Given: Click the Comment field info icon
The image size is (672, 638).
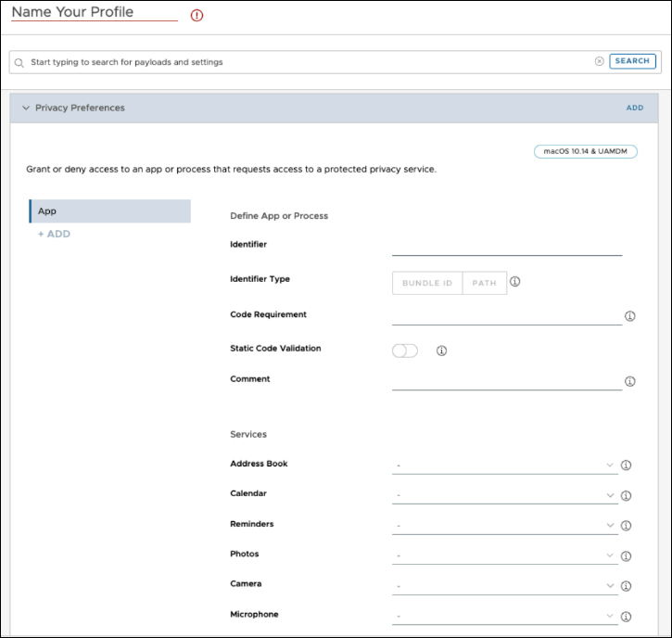Looking at the screenshot, I should [x=630, y=381].
